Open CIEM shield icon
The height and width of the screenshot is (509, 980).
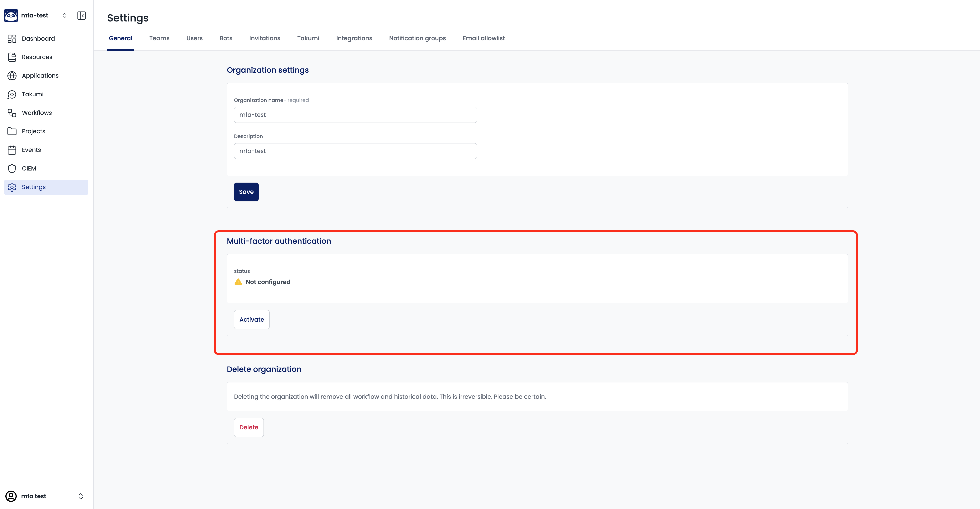coord(12,169)
